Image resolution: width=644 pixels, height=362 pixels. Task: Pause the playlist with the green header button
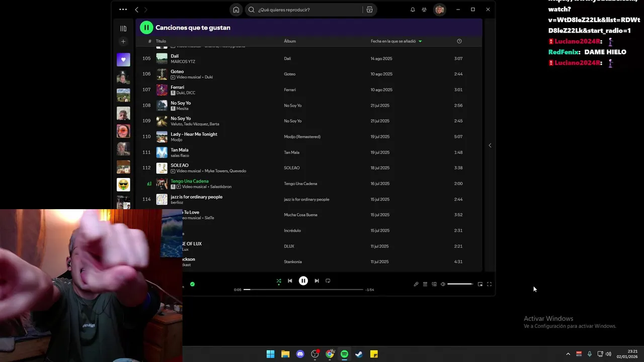pyautogui.click(x=146, y=28)
